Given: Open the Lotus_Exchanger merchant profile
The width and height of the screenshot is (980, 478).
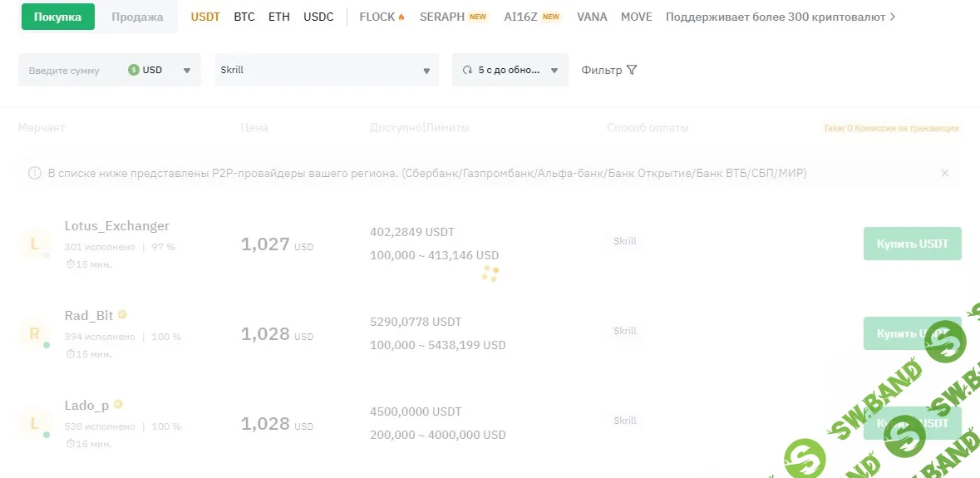Looking at the screenshot, I should [116, 226].
